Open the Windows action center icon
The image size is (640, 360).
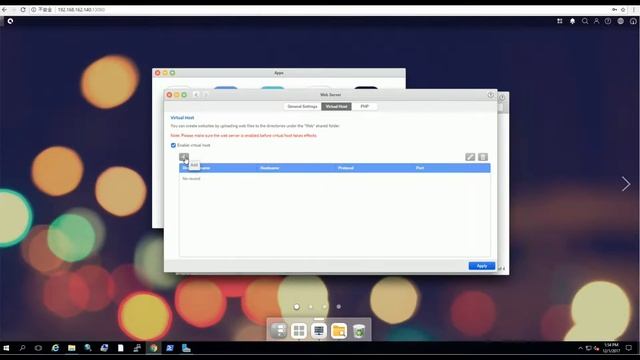(629, 348)
